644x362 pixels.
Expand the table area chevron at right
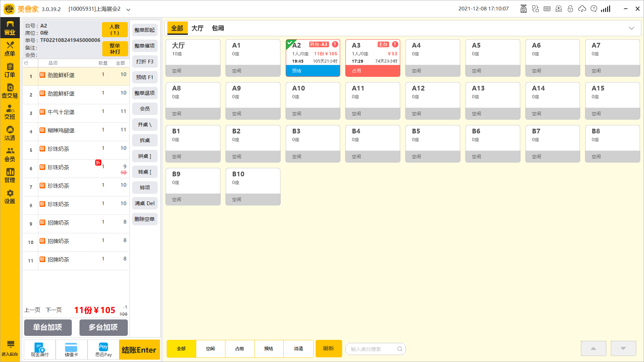631,28
